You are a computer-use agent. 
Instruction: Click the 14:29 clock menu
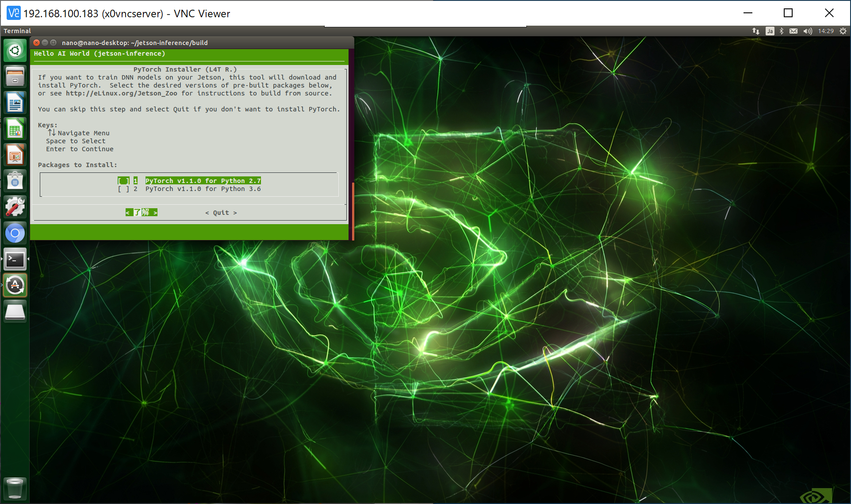pyautogui.click(x=825, y=31)
